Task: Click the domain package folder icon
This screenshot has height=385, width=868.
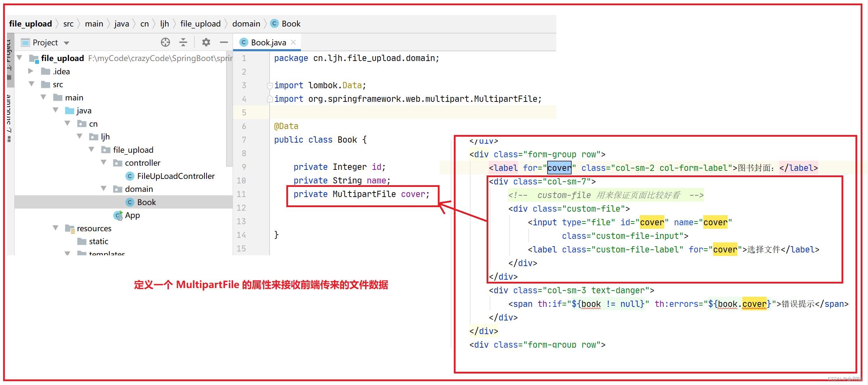Action: click(x=118, y=189)
